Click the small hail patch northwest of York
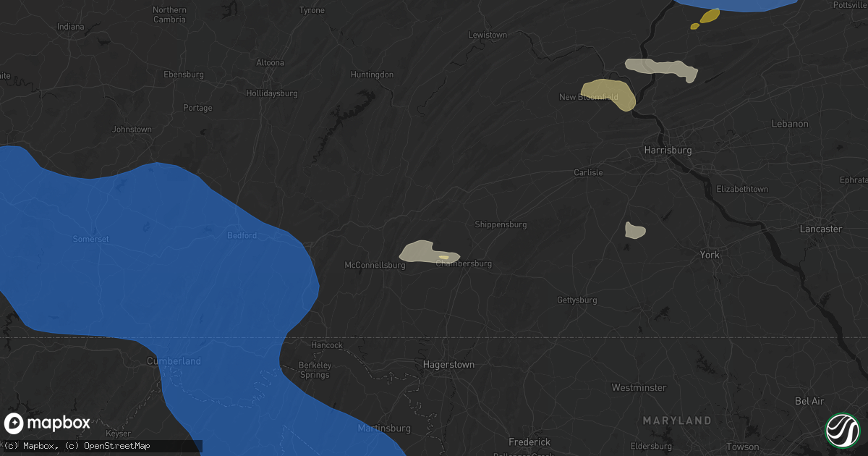 [x=635, y=230]
